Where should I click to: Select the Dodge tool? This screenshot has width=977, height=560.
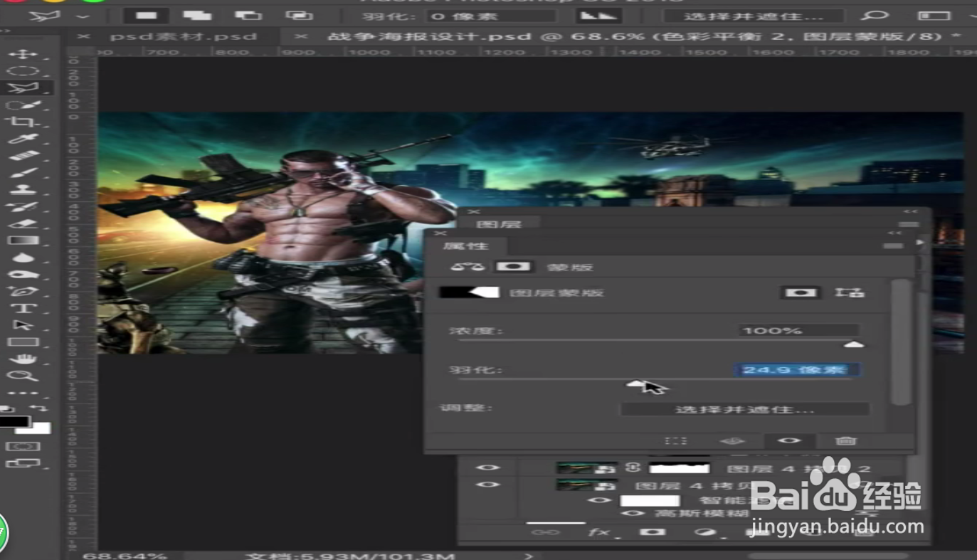23,275
